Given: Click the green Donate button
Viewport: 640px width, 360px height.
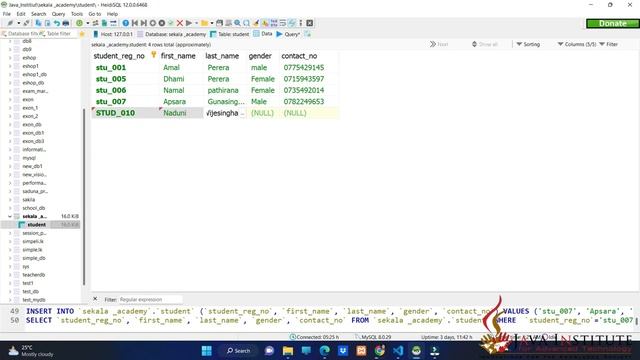Looking at the screenshot, I should (613, 24).
